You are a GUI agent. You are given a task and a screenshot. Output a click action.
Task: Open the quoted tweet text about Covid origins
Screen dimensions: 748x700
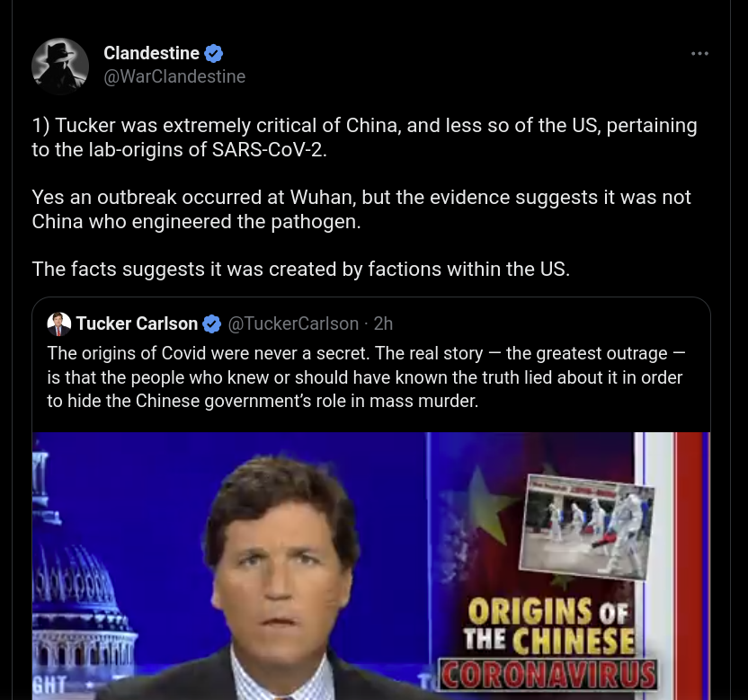[366, 377]
